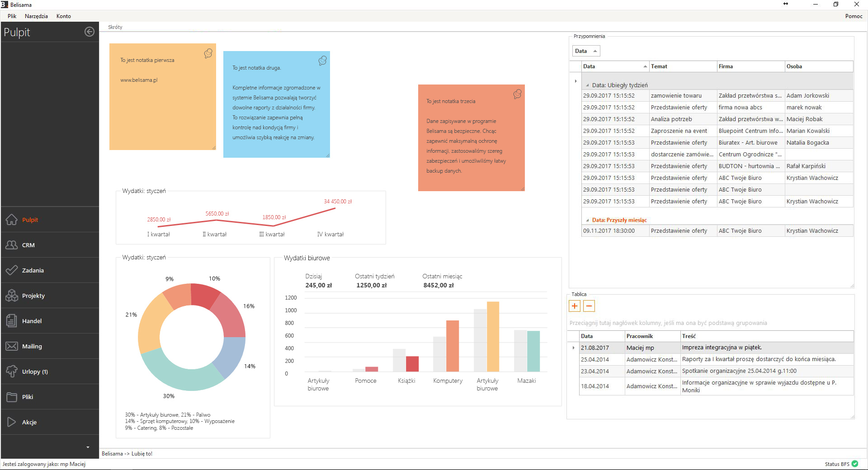This screenshot has width=868, height=470.
Task: Click the Urlopy palm tree icon
Action: click(x=12, y=371)
